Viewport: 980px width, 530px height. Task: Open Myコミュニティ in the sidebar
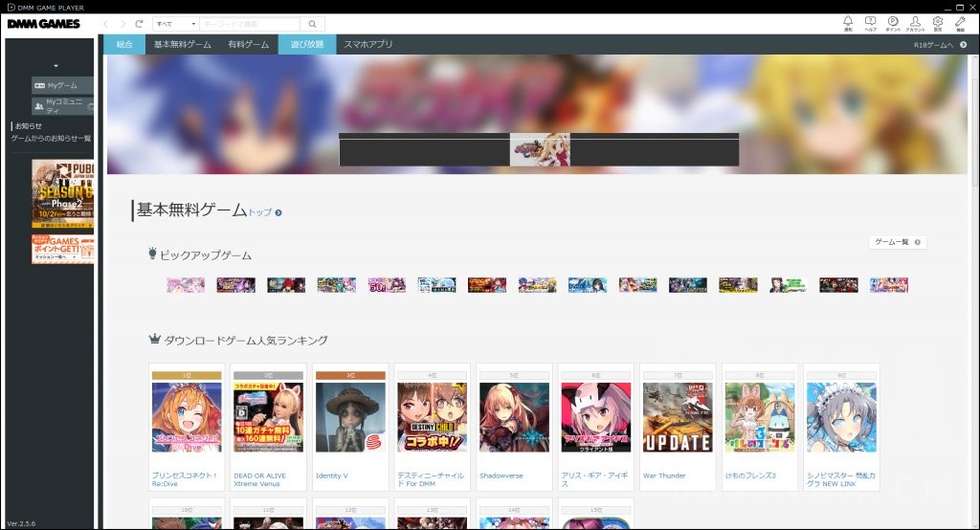[62, 105]
